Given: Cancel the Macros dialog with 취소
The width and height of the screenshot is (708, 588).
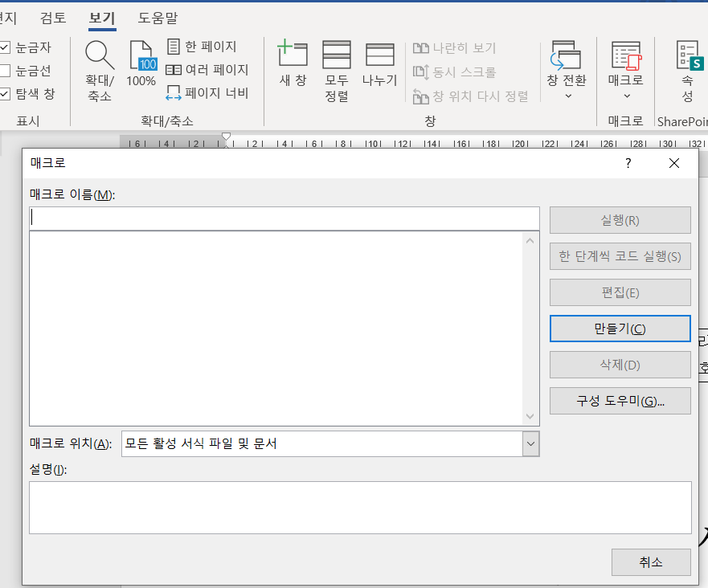Looking at the screenshot, I should tap(651, 561).
